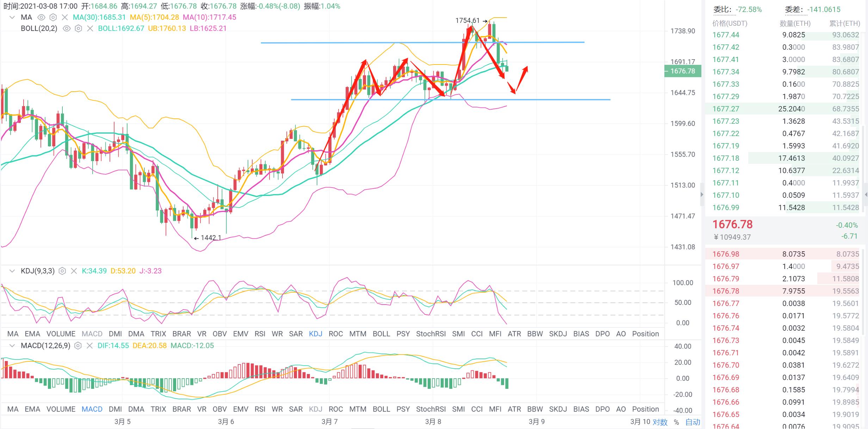Switch upper sub-chart to RSI indicator
The height and width of the screenshot is (429, 868).
260,334
